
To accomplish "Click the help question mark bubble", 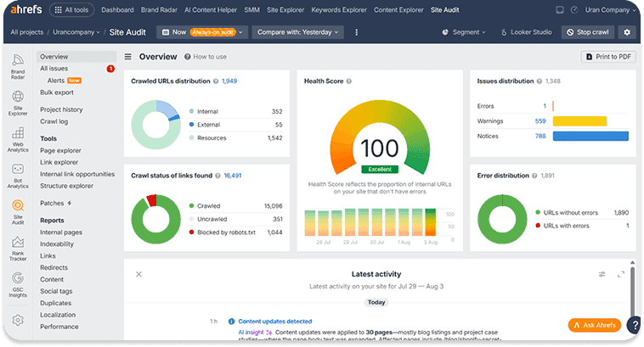I will (x=635, y=325).
